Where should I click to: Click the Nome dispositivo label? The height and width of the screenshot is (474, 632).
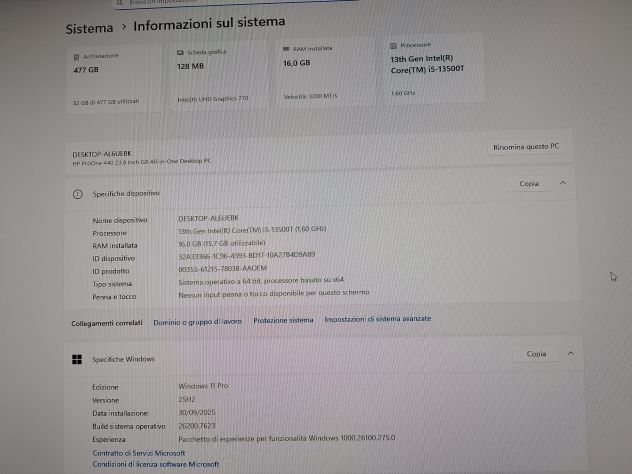point(120,220)
